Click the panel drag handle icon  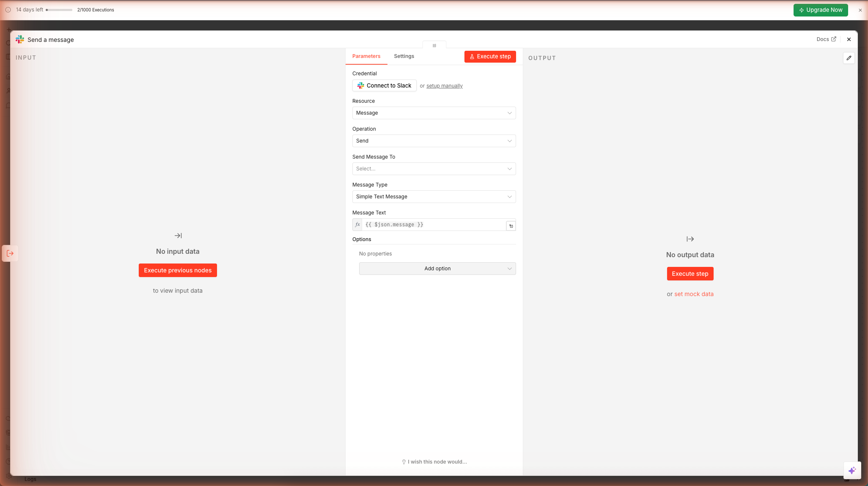[434, 46]
